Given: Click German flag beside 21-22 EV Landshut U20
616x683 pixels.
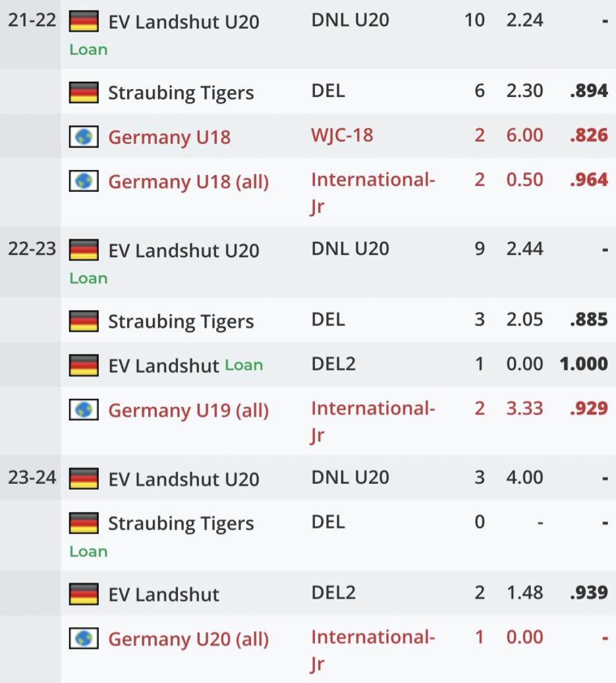Looking at the screenshot, I should tap(84, 21).
